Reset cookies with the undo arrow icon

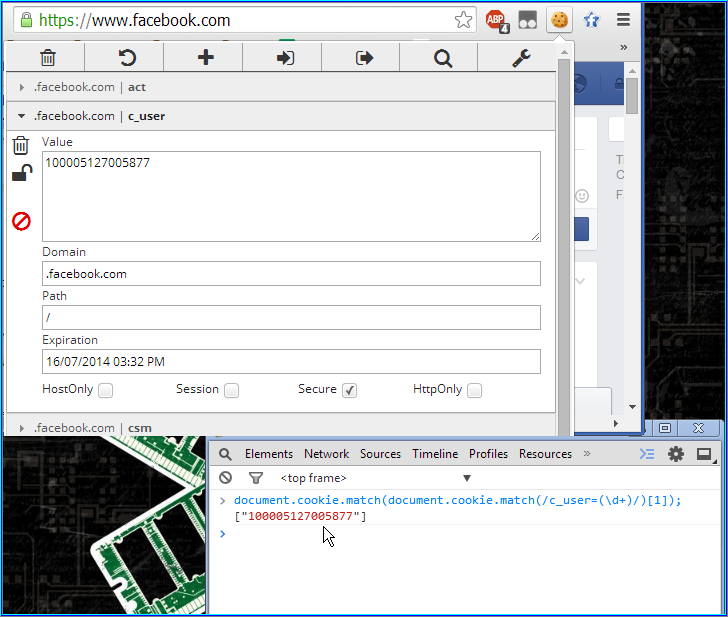127,58
